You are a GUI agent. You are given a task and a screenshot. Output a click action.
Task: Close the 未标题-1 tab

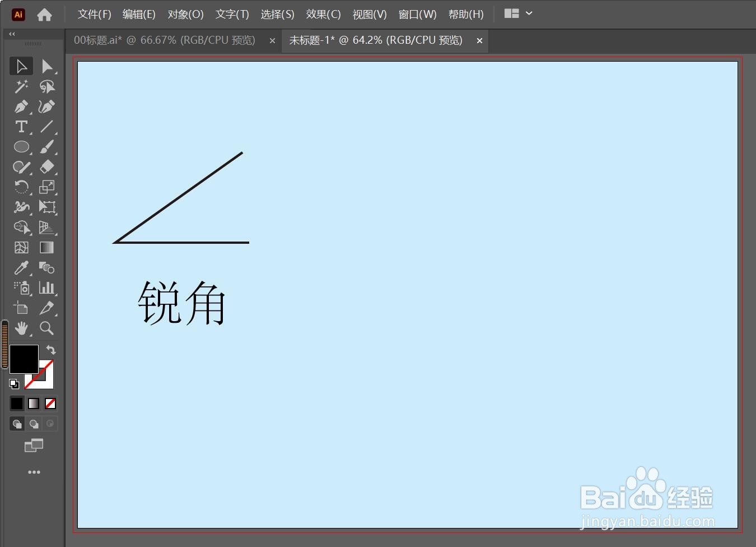click(x=479, y=40)
